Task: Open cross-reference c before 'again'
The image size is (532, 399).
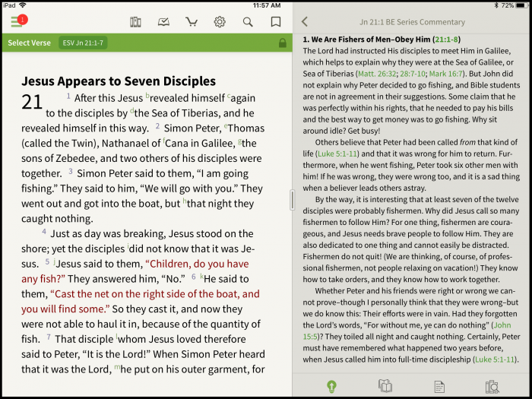Action: 229,96
